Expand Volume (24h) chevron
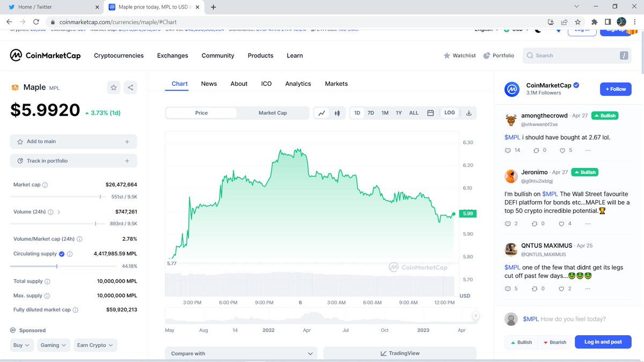Image resolution: width=644 pixels, height=362 pixels. (58, 212)
